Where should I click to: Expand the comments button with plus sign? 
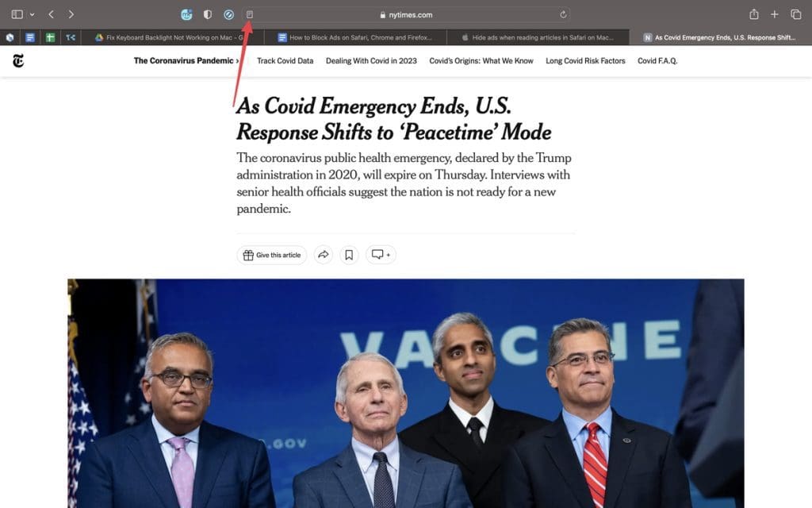point(381,255)
